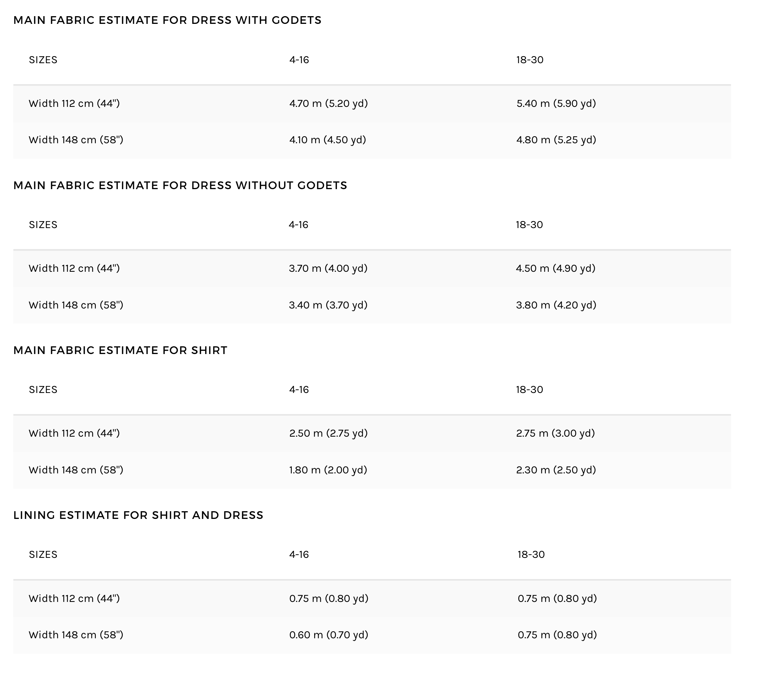Select the "Main Fabric Estimate for Shirt" heading
Viewport: 784px width, 675px height.
(x=120, y=350)
